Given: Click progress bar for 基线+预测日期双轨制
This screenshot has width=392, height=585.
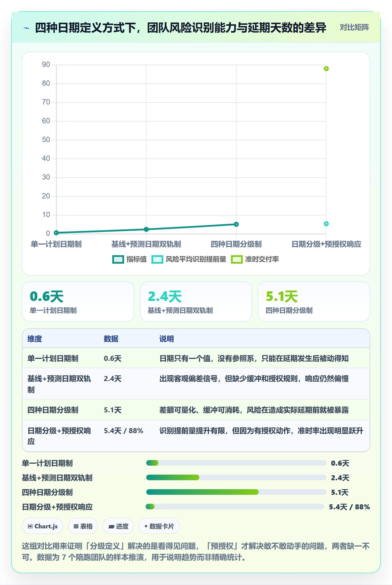Looking at the screenshot, I should coord(236,477).
